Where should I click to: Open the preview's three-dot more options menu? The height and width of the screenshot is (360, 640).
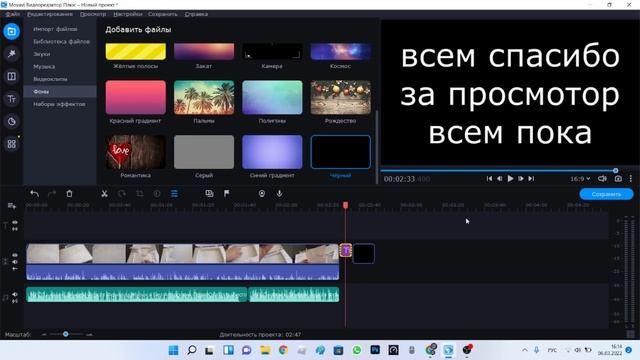pyautogui.click(x=631, y=179)
